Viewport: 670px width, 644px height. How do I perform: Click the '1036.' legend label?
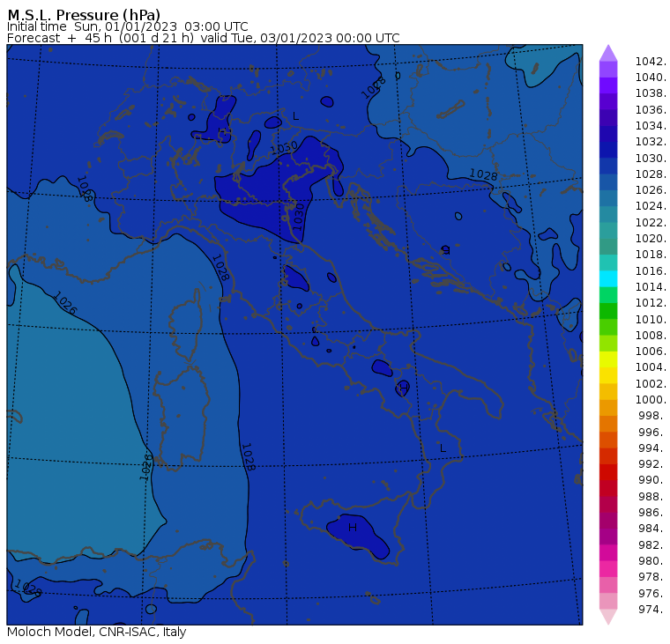click(651, 110)
